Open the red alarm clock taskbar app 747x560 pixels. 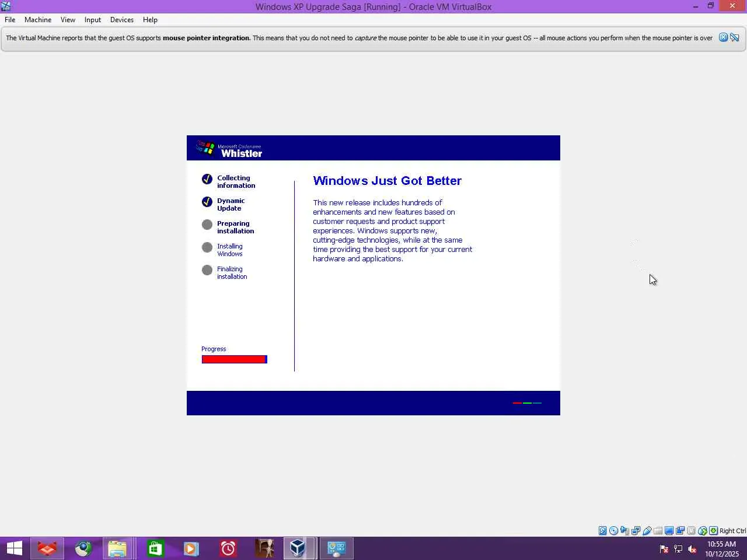tap(228, 548)
